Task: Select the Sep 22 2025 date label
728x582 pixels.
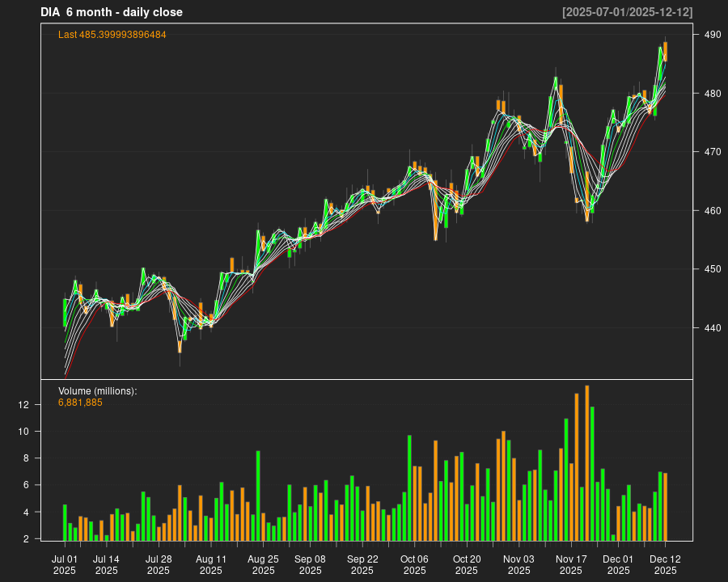Action: pos(362,564)
